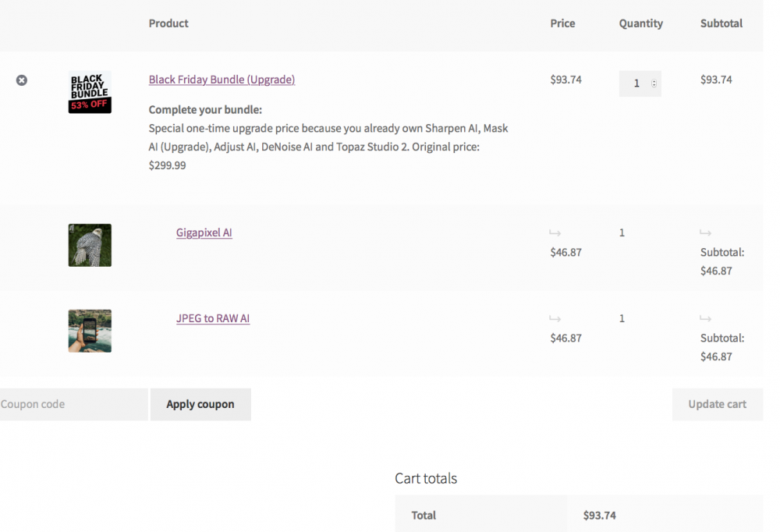This screenshot has height=532, width=780.
Task: Click the Apply coupon button
Action: click(x=200, y=404)
